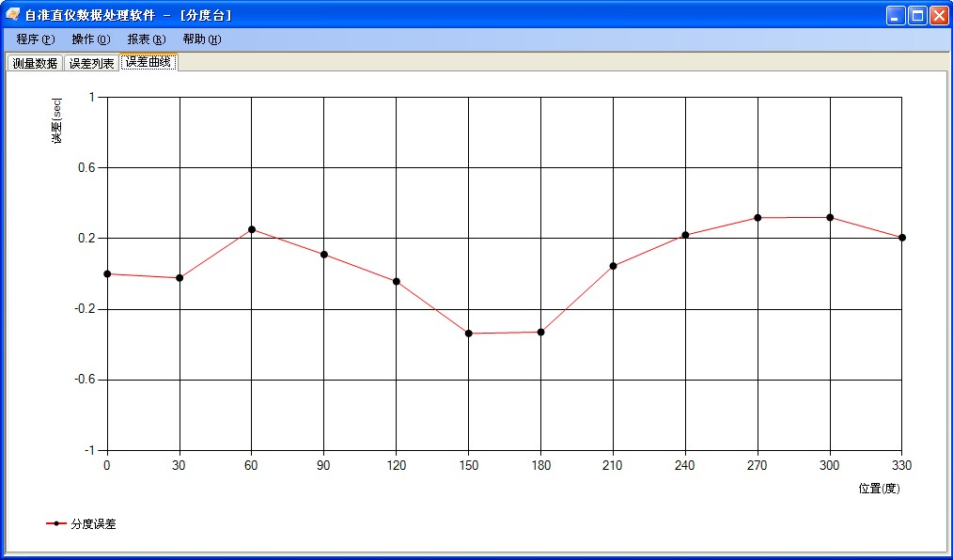Screen dimensions: 953x560
Task: Click the 误差(sec) y-axis title
Action: (56, 121)
